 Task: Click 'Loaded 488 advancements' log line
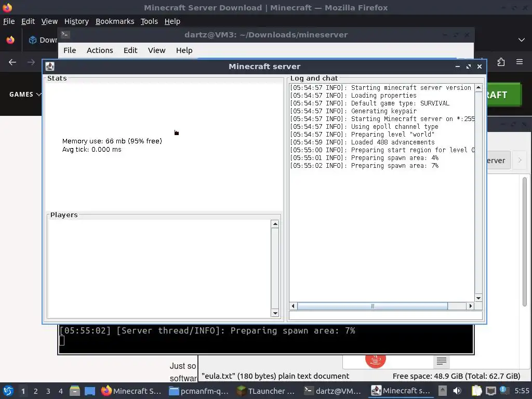(x=362, y=142)
